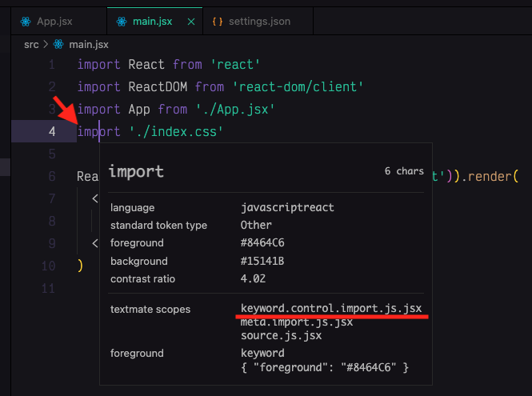The width and height of the screenshot is (532, 396).
Task: Switch to the App.jsx tab
Action: pos(54,21)
